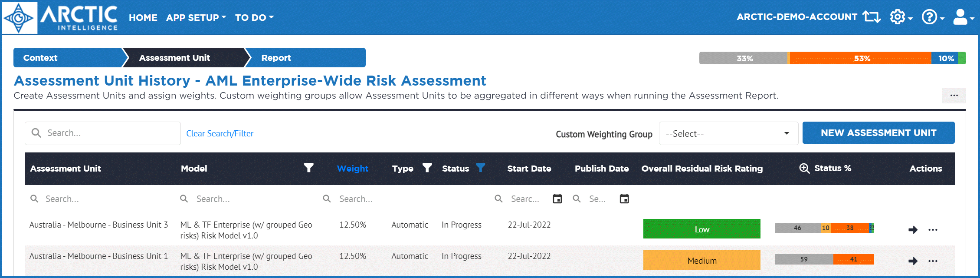Viewport: 980px width, 278px height.
Task: Open Publish Date calendar picker
Action: (x=624, y=199)
